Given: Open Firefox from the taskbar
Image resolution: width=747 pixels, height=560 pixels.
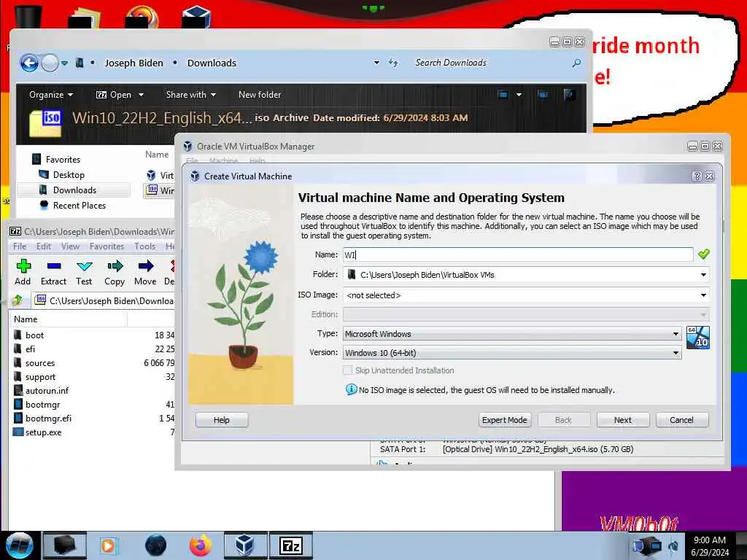Looking at the screenshot, I should (200, 545).
